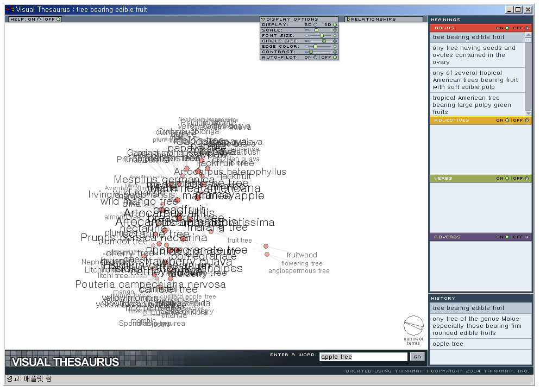Switch Verbs on
The height and width of the screenshot is (392, 540).
(507, 179)
